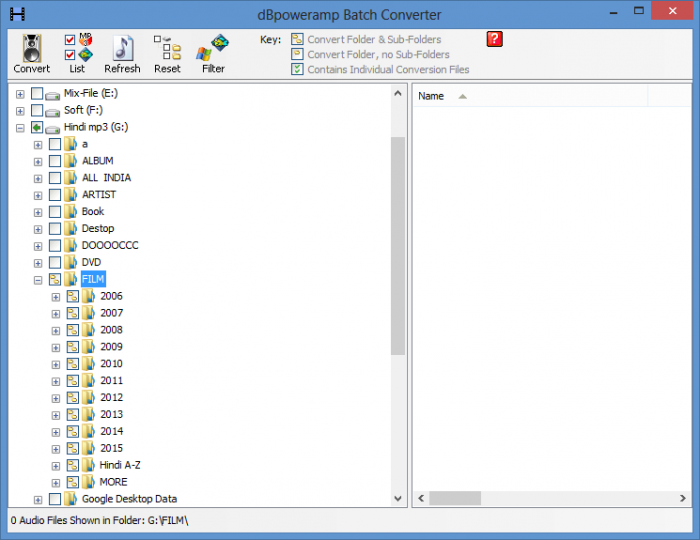The height and width of the screenshot is (540, 700).
Task: Click the Soft (F:) drive icon
Action: [53, 112]
